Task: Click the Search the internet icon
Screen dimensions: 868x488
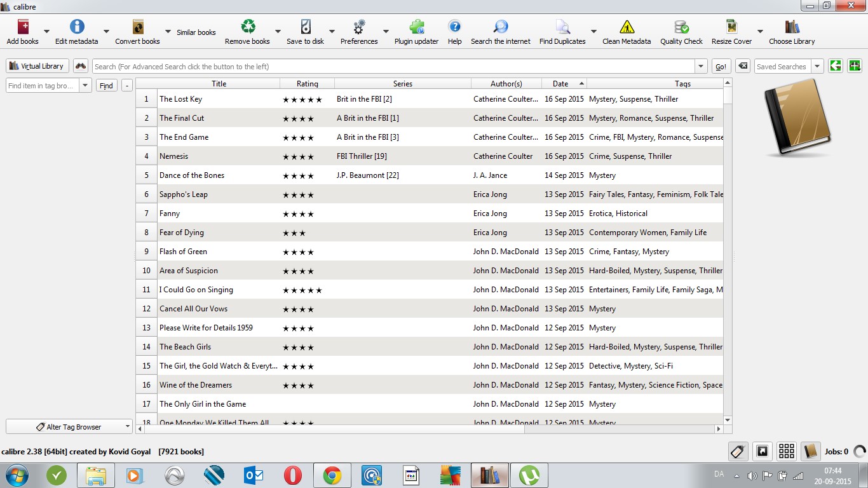Action: pyautogui.click(x=501, y=27)
